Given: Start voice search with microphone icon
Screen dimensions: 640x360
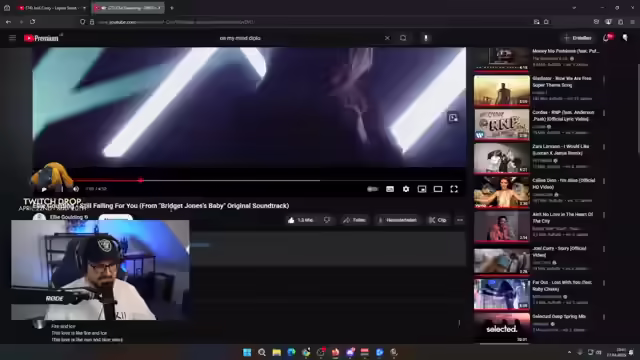Looking at the screenshot, I should click(426, 38).
